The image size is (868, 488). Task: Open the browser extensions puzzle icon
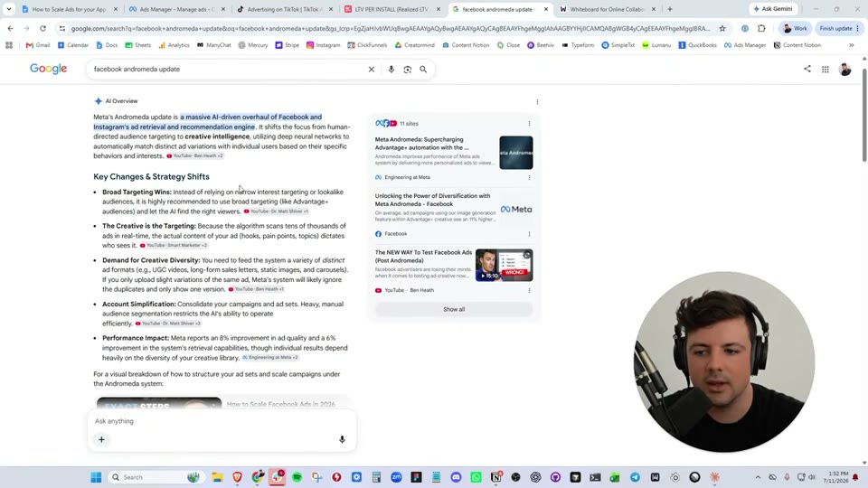click(x=761, y=28)
